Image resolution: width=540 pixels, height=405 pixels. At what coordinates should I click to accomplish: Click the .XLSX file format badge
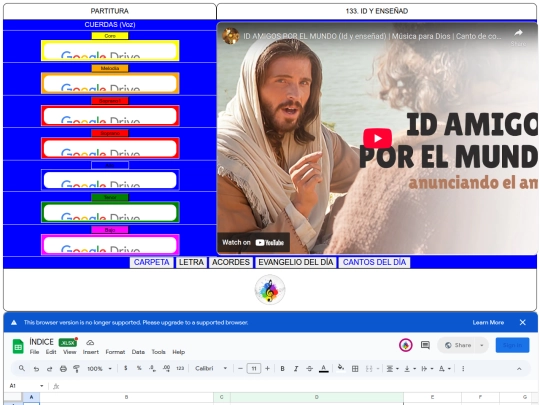pos(68,342)
